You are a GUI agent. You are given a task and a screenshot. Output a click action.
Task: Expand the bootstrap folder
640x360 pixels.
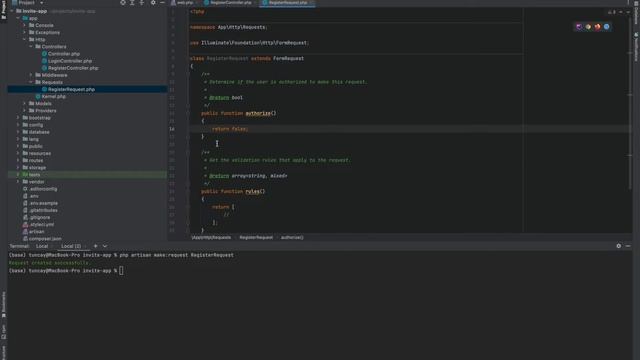coord(18,118)
